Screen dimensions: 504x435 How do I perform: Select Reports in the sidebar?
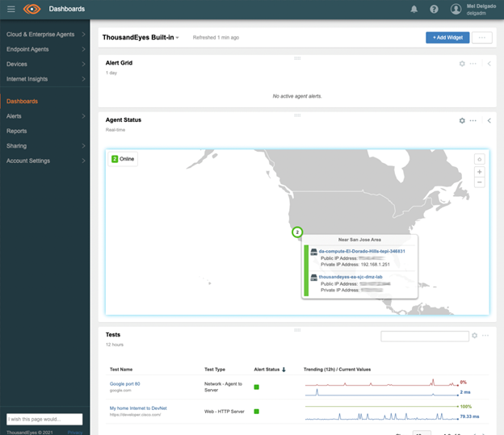(x=17, y=131)
